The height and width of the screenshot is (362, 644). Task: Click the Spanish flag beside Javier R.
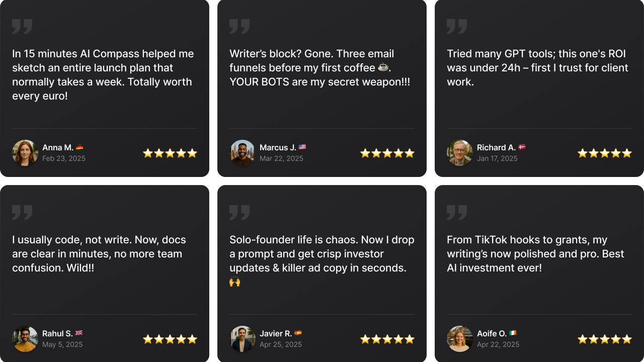click(298, 333)
